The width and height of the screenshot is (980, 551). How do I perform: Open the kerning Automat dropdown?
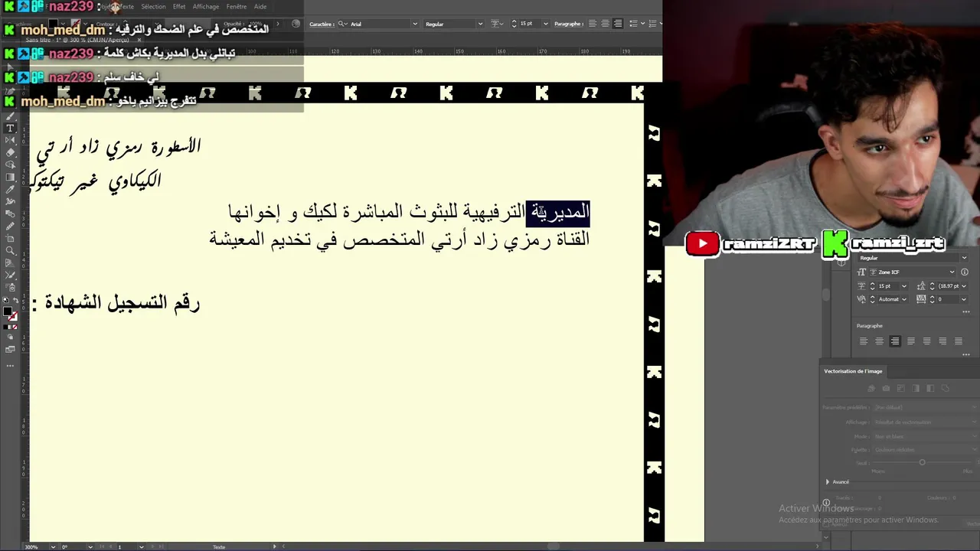(x=904, y=299)
